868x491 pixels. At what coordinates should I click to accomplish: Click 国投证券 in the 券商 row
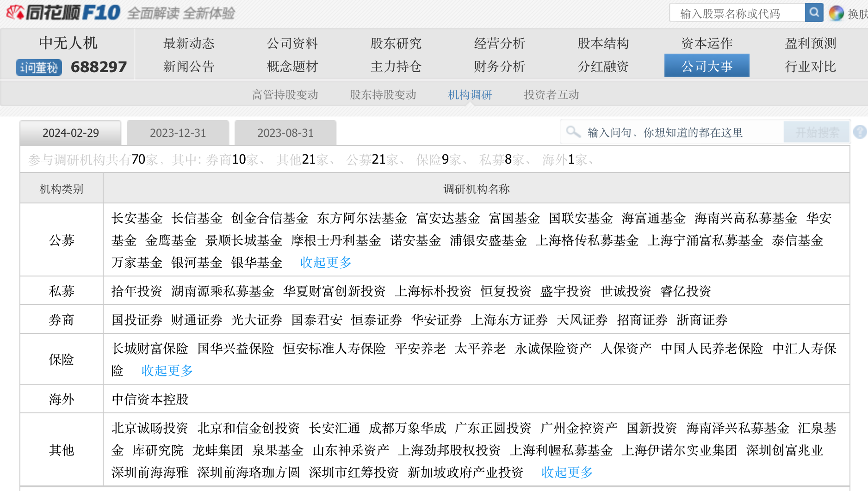[137, 320]
